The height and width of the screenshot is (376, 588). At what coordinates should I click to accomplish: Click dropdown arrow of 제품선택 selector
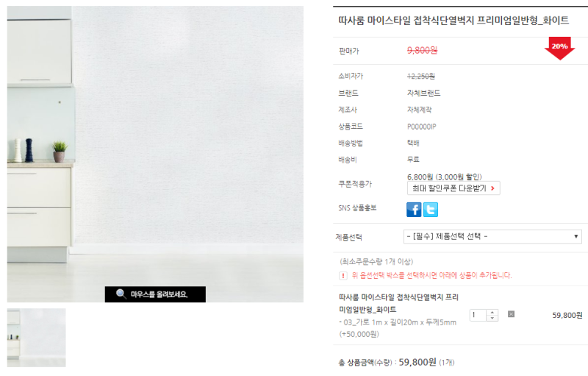[576, 236]
